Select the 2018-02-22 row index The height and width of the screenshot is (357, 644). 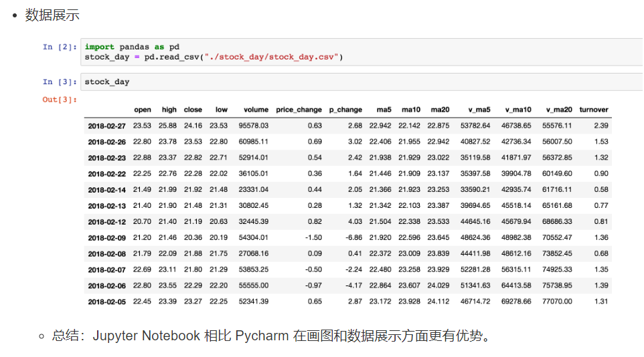click(x=107, y=174)
